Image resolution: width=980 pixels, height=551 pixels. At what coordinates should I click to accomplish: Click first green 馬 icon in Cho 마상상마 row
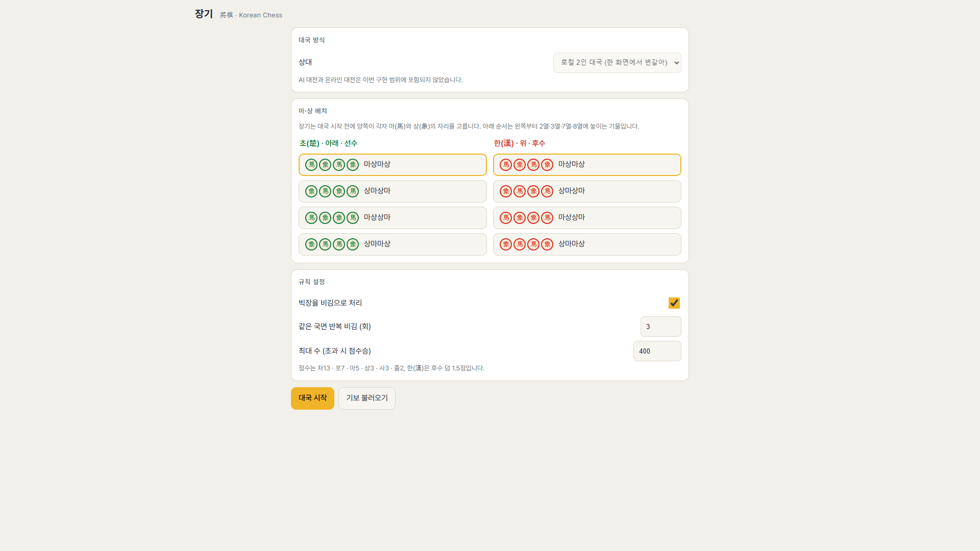click(311, 218)
